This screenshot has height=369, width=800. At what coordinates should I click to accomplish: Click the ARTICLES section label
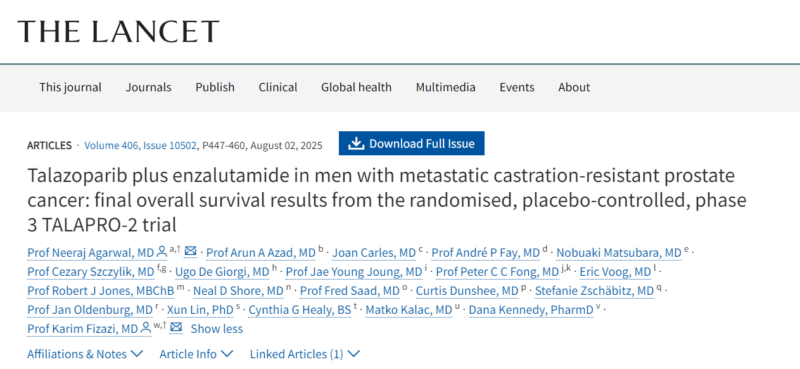49,145
